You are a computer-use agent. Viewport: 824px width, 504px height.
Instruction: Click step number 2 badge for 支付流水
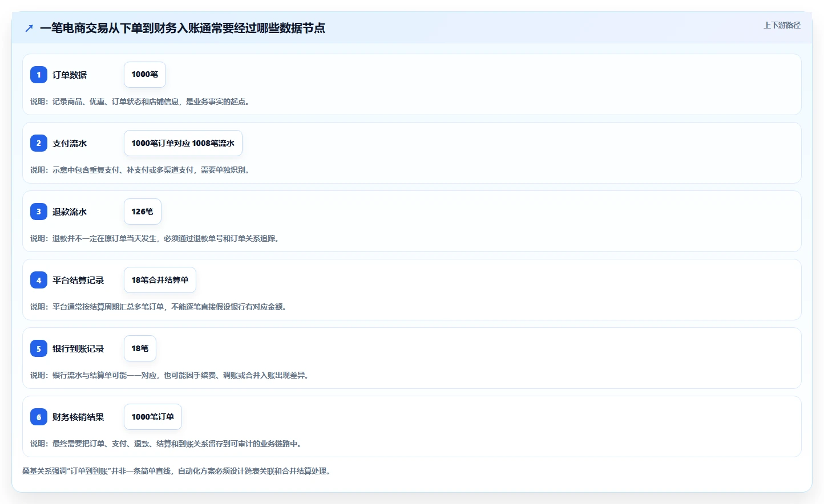tap(39, 143)
